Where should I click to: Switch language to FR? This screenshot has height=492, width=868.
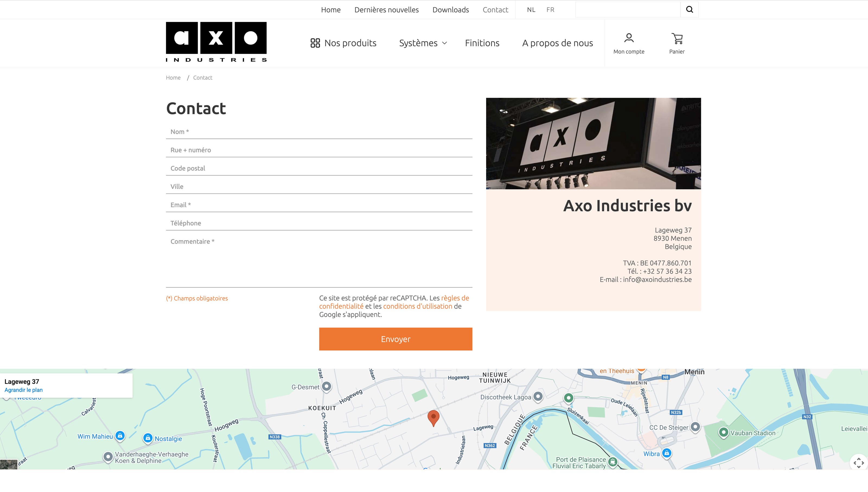pos(550,9)
